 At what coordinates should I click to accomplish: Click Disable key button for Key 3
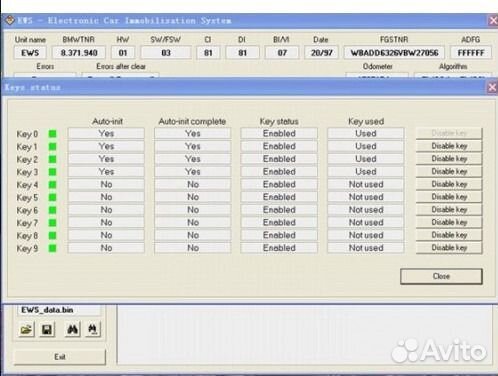pos(449,171)
